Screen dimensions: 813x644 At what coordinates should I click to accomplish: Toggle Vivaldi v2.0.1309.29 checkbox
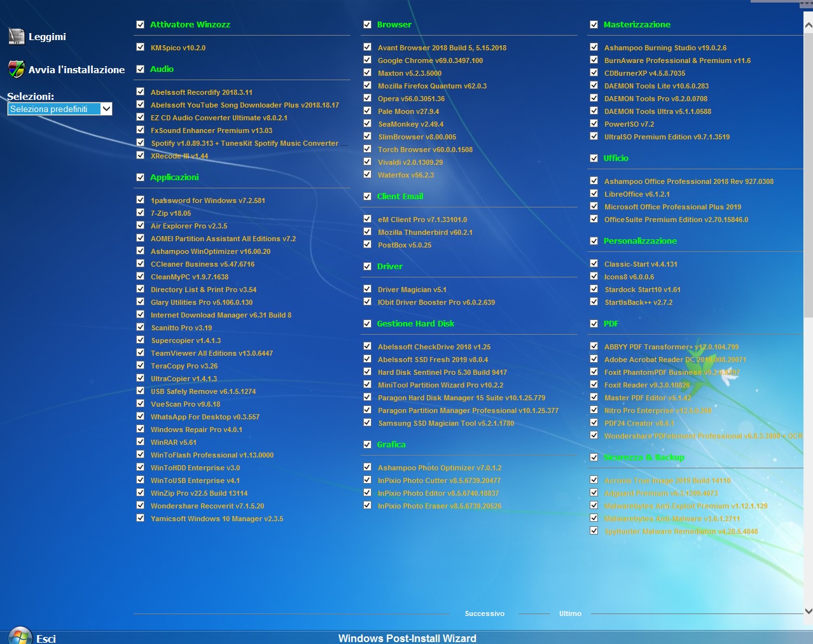(368, 162)
